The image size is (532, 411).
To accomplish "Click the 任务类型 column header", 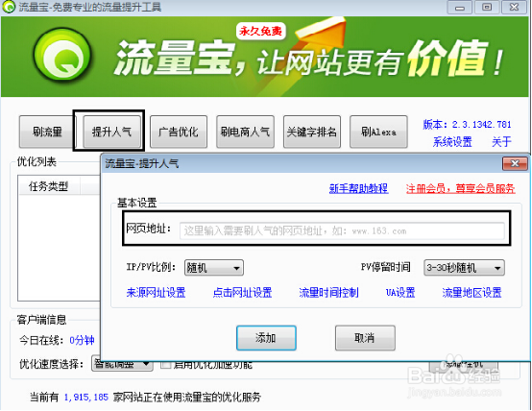I will (49, 186).
